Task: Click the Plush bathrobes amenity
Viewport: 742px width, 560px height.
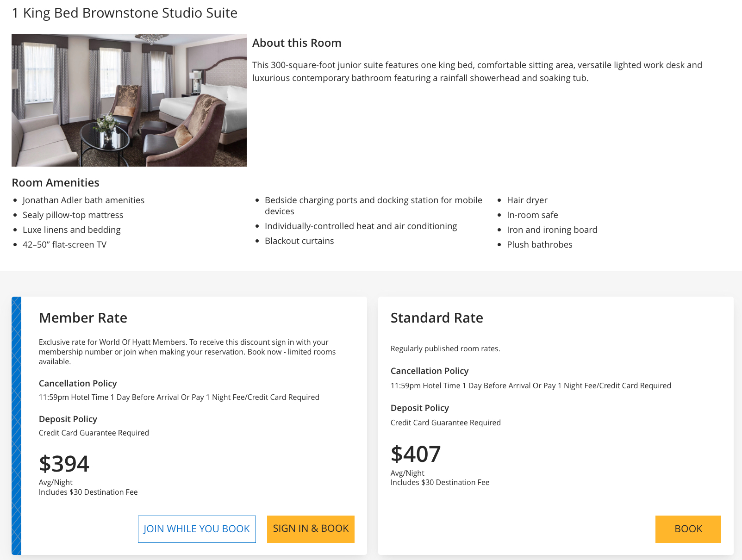Action: point(539,245)
